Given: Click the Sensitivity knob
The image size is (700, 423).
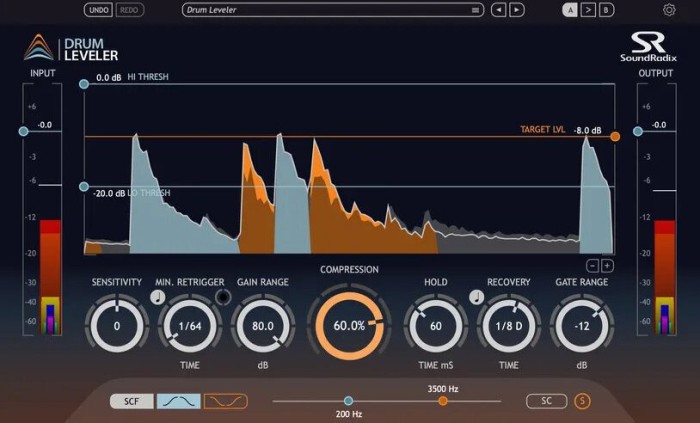Looking at the screenshot, I should coord(117,326).
